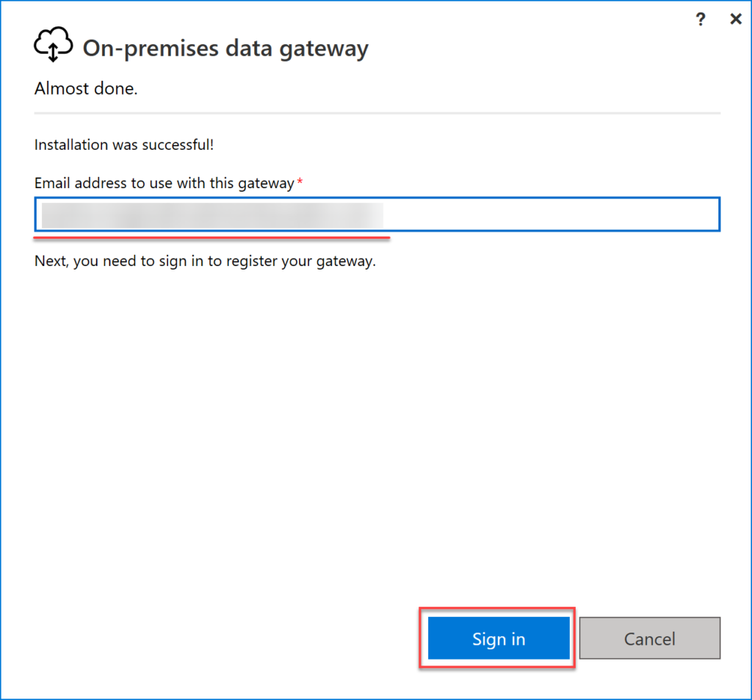Screen dimensions: 752x700
Task: Click the red asterisk marking the required field
Action: (300, 183)
